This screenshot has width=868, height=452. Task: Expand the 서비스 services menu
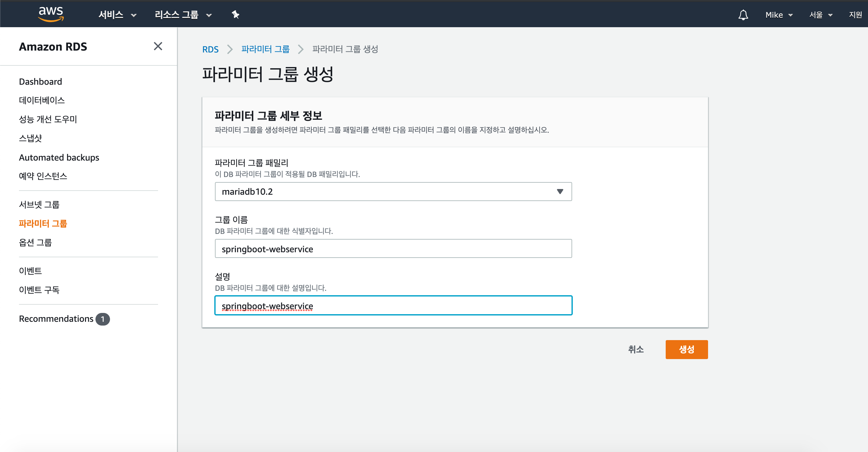click(117, 15)
